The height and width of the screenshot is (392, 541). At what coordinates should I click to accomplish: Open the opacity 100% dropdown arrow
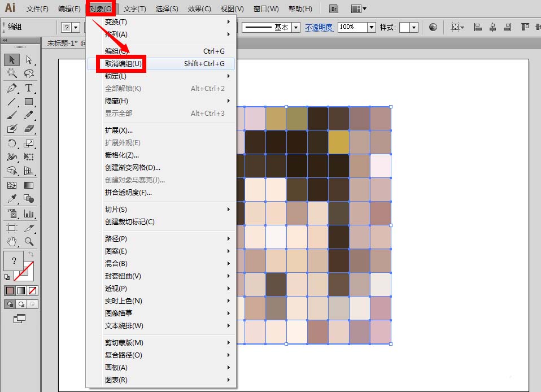tap(371, 27)
